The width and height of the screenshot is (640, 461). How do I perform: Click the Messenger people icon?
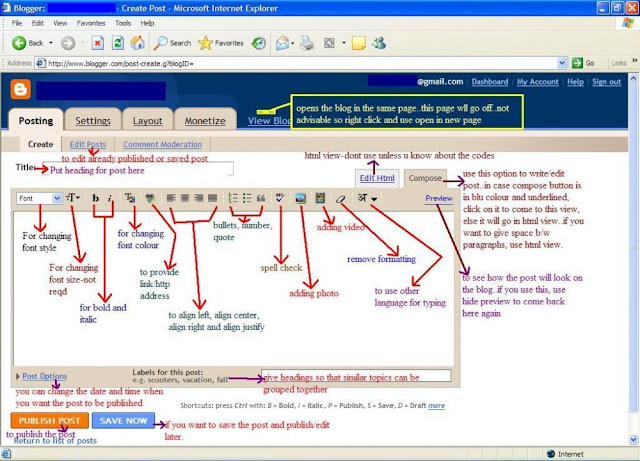click(x=379, y=43)
